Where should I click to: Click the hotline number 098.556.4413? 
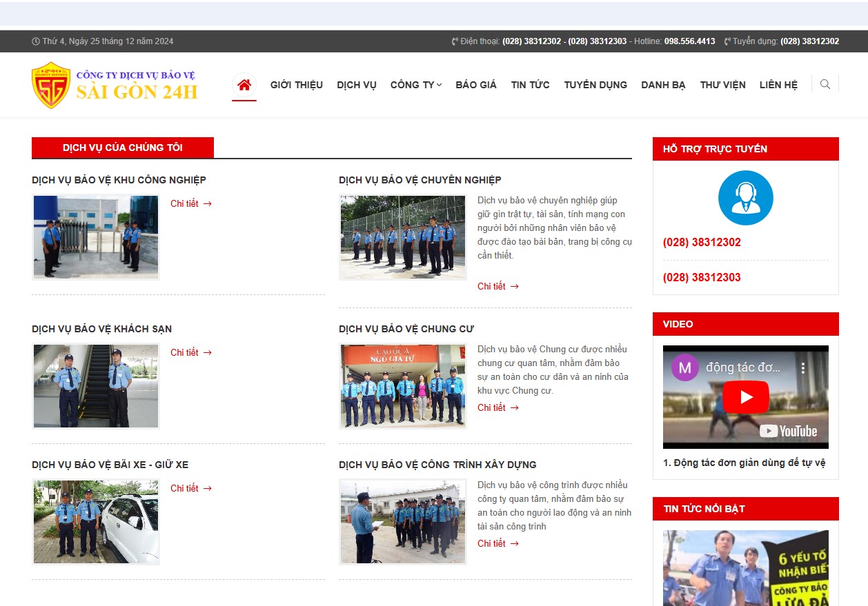click(x=689, y=41)
